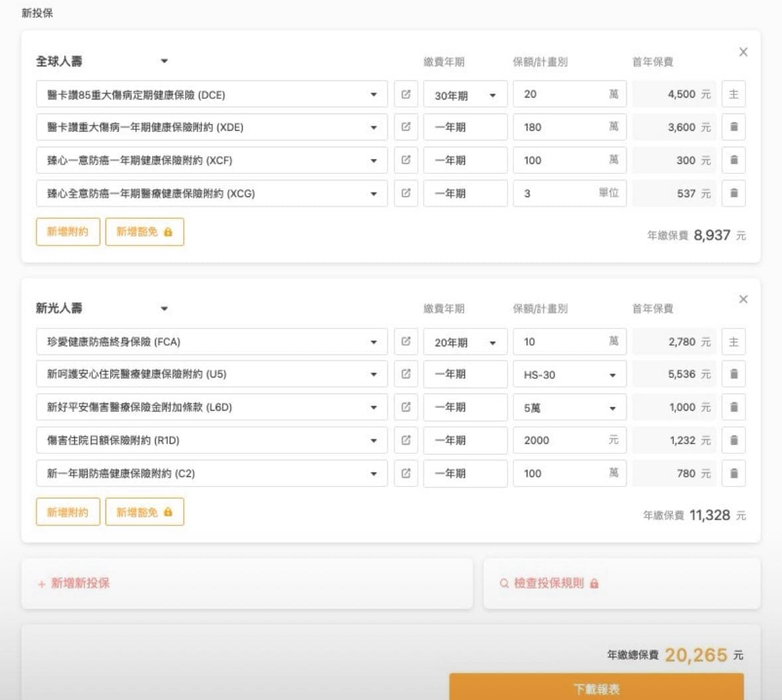Viewport: 782px width, 700px height.
Task: Expand the 全球人壽 company dropdown
Action: click(164, 61)
